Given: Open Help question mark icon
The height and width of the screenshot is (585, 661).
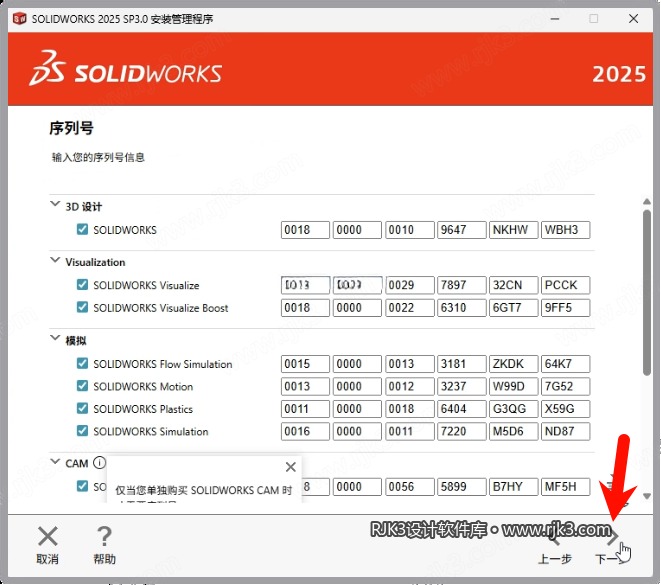Looking at the screenshot, I should [104, 537].
